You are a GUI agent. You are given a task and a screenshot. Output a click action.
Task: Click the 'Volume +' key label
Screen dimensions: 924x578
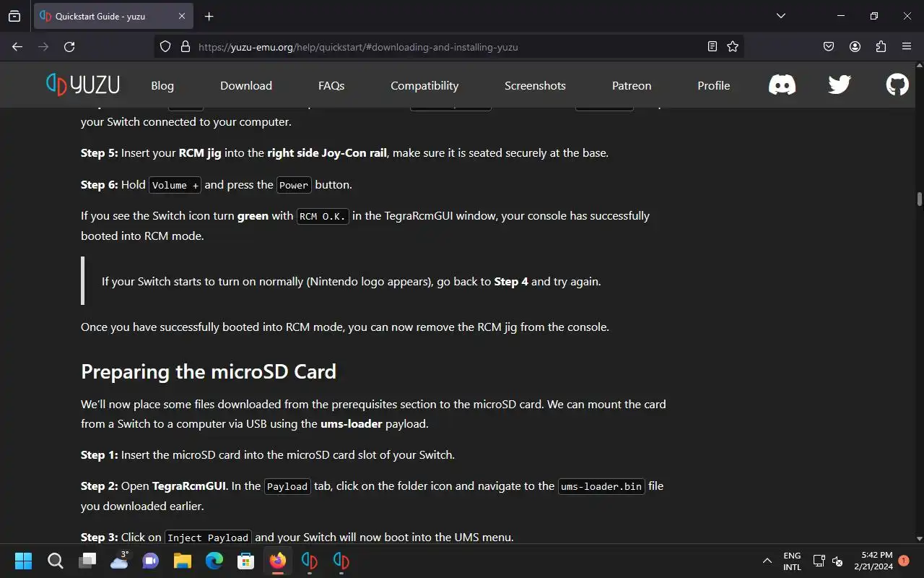coord(175,185)
